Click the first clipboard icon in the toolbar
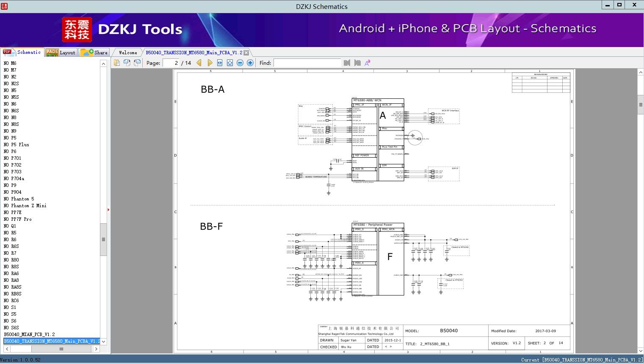This screenshot has width=644, height=364. [117, 63]
